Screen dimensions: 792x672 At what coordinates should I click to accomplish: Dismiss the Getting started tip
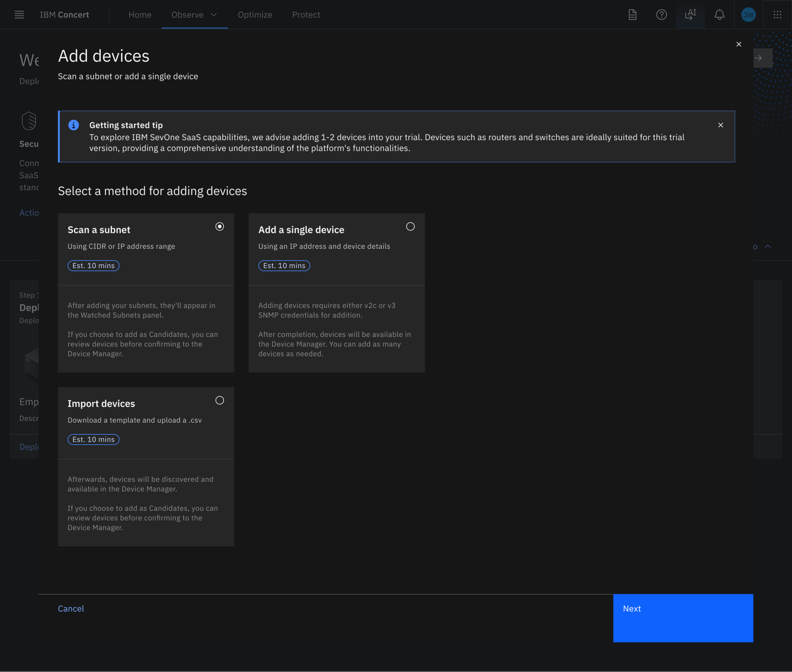pos(721,125)
